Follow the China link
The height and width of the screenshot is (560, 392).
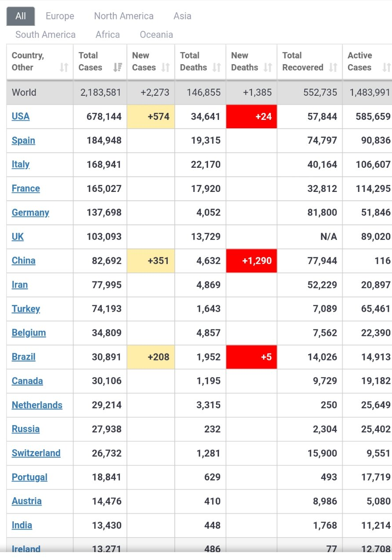click(24, 260)
